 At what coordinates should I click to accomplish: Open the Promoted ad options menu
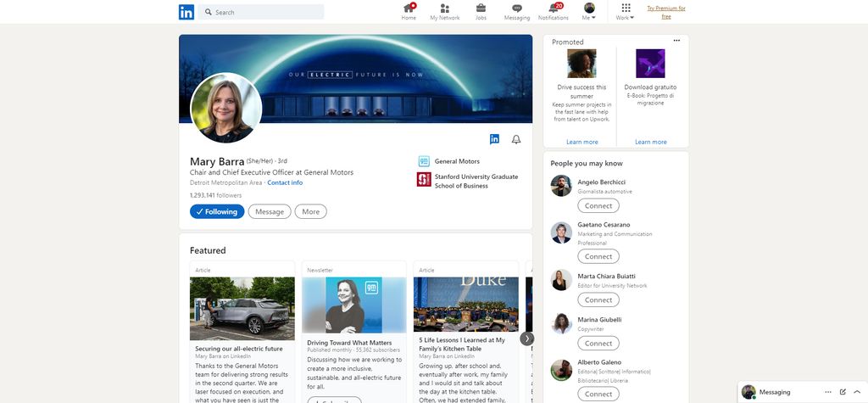pos(676,41)
